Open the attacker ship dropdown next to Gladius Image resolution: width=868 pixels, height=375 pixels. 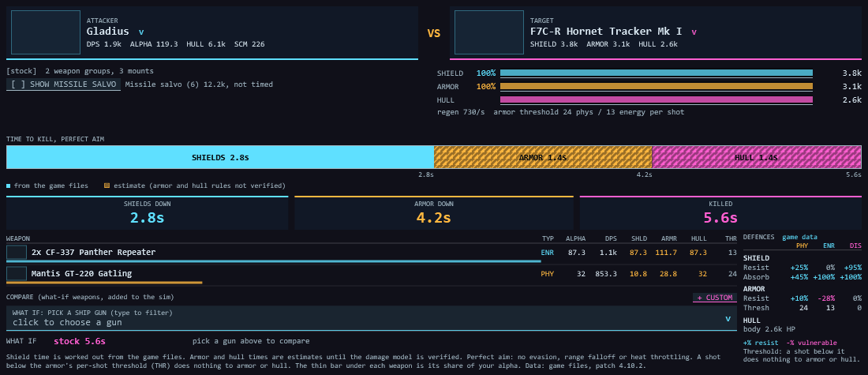141,32
